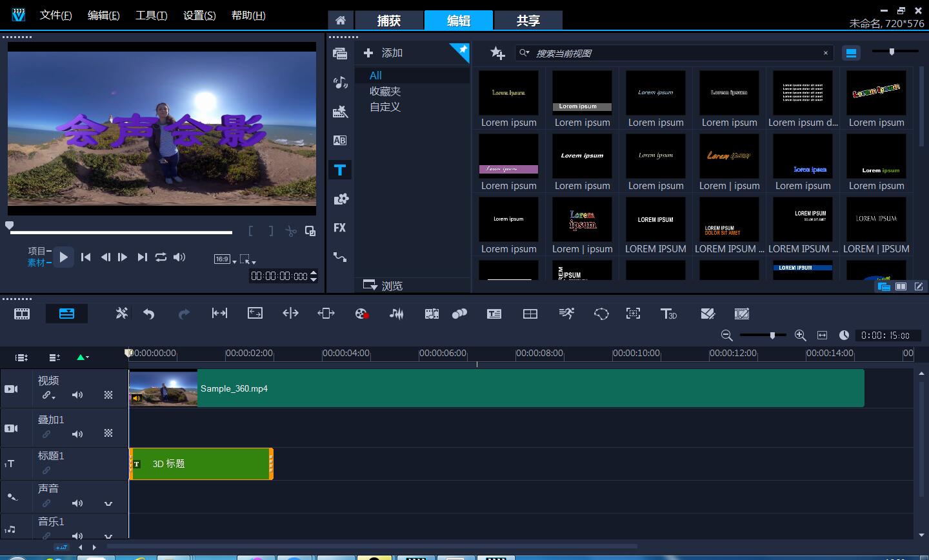The height and width of the screenshot is (560, 929).
Task: Select the 自定义 category
Action: pos(385,106)
